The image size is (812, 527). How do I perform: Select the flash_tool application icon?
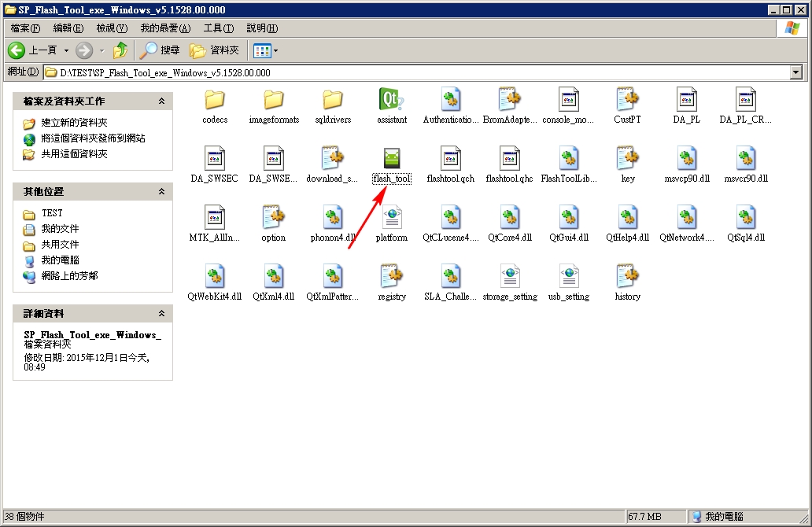pyautogui.click(x=392, y=158)
